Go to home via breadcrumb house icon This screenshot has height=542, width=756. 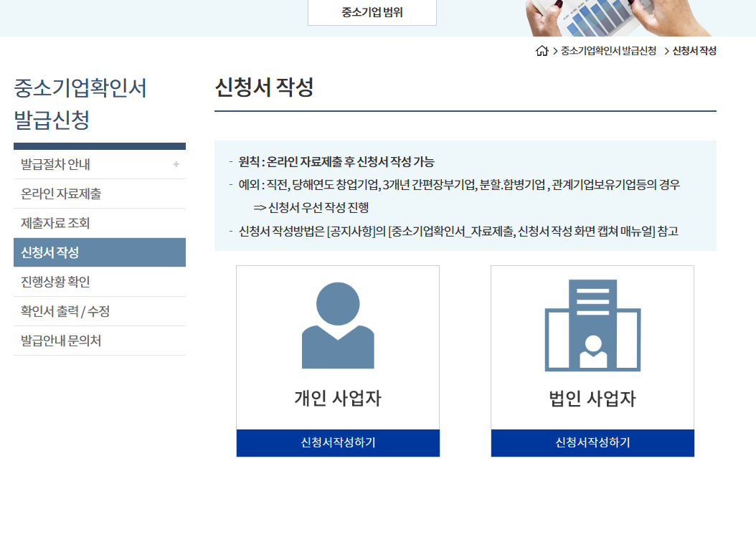(x=542, y=51)
